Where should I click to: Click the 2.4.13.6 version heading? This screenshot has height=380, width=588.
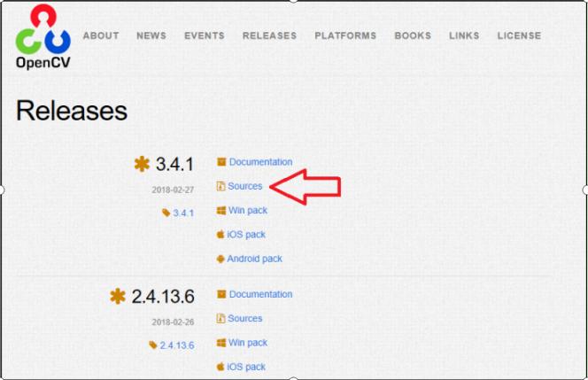pos(163,297)
